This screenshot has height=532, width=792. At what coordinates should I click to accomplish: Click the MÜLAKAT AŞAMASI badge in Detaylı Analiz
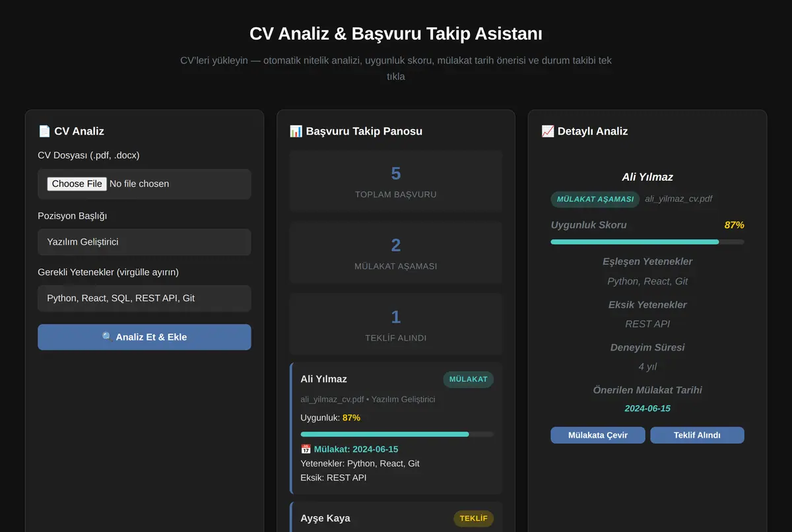click(595, 199)
